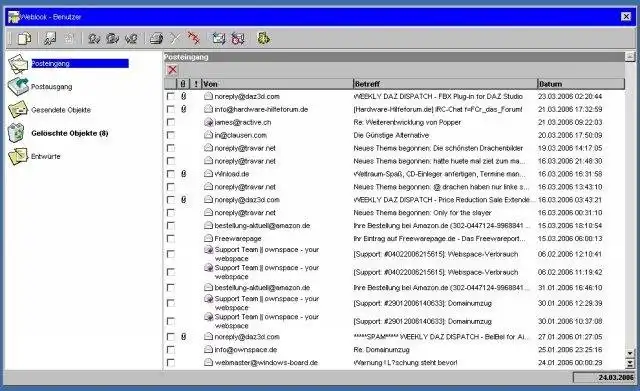Screen dimensions: 640x391
Task: Click the status bar date 24.03.2006
Action: 603,378
